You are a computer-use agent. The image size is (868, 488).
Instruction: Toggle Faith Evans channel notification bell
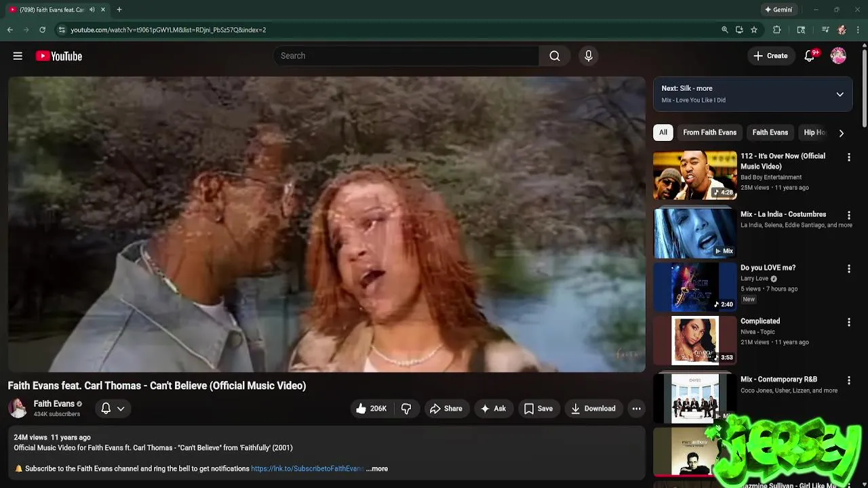coord(113,408)
